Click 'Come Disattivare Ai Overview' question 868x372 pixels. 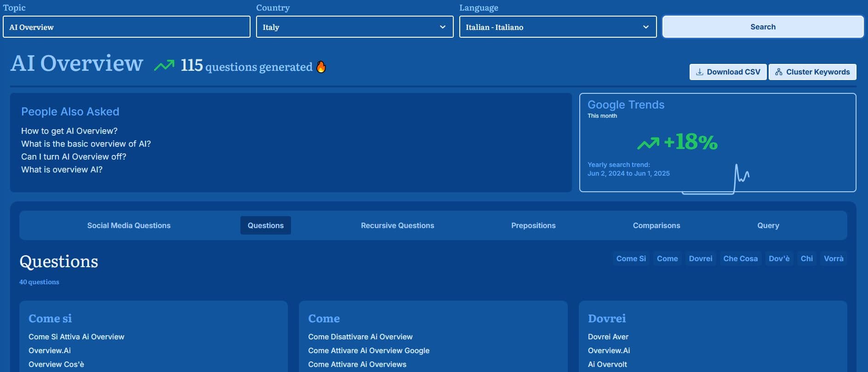(360, 337)
